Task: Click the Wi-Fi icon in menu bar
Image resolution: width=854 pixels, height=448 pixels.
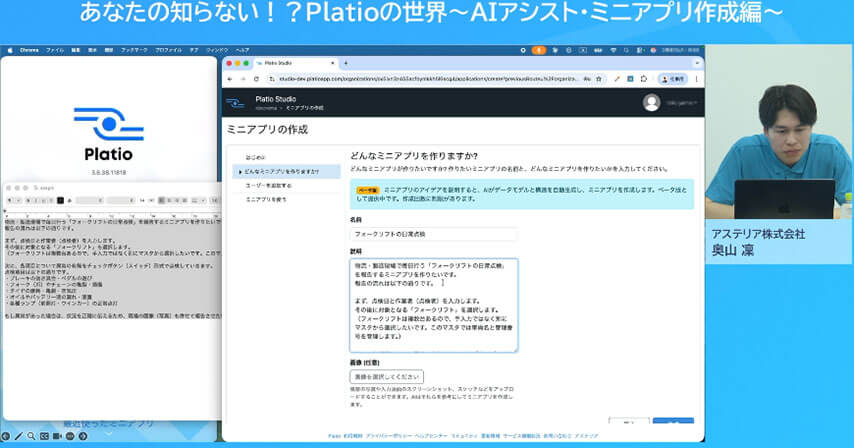Action: coord(613,50)
